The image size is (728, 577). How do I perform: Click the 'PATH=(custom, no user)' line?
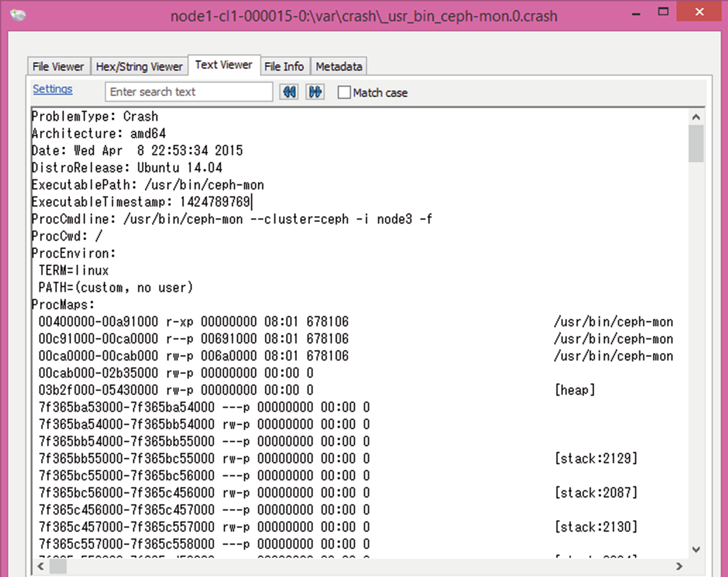pyautogui.click(x=116, y=288)
